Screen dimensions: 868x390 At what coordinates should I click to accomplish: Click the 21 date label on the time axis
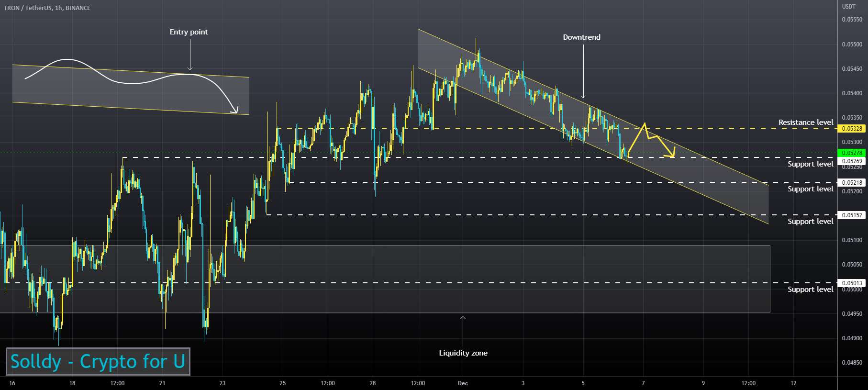tap(162, 383)
